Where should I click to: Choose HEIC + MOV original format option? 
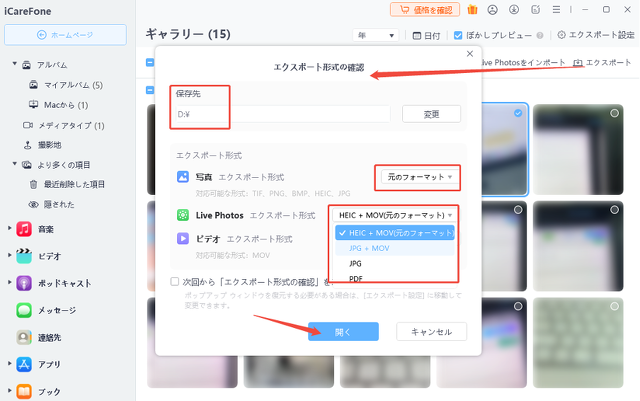[x=395, y=233]
